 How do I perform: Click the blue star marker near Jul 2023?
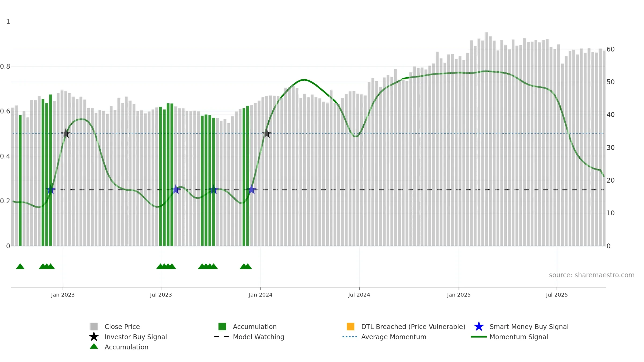(x=176, y=190)
